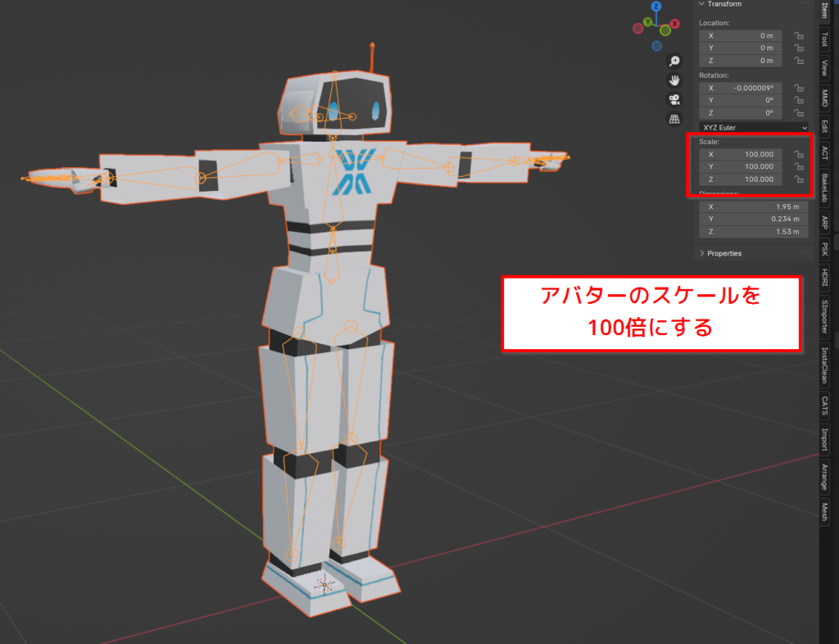Viewport: 839px width, 644px height.
Task: Toggle the lock for Scale Z
Action: click(x=798, y=179)
